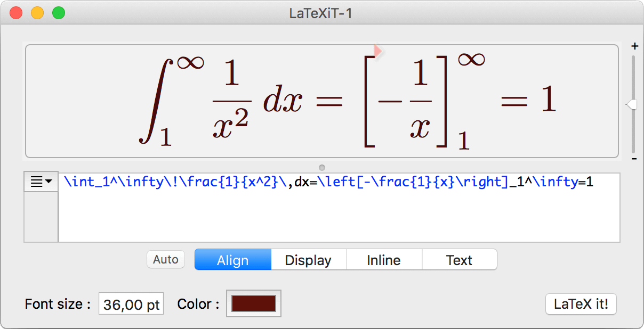Viewport: 644px width, 329px height.
Task: Enable the Auto mode toggle
Action: [165, 260]
